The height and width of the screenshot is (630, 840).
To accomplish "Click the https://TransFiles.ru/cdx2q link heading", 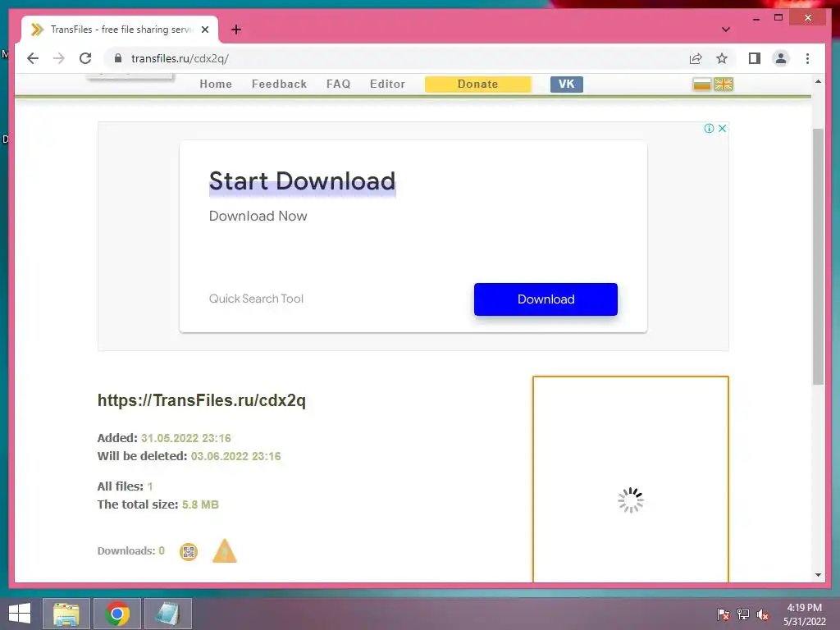I will 202,400.
